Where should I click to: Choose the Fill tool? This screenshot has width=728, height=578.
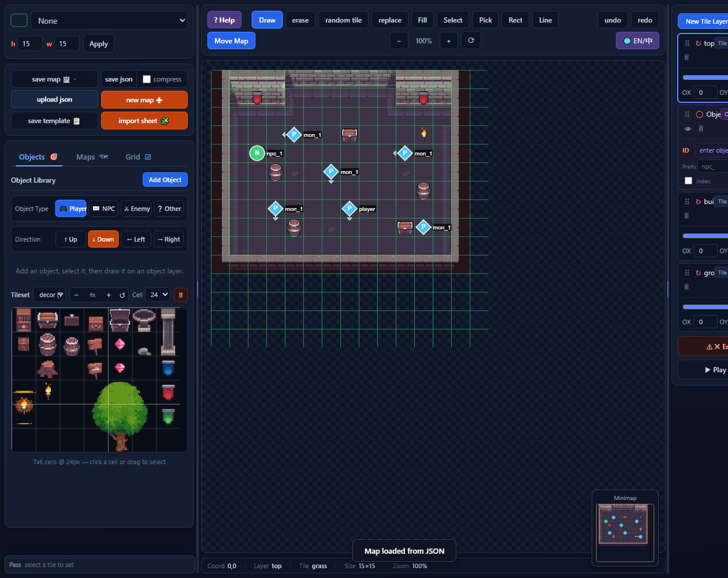[422, 20]
